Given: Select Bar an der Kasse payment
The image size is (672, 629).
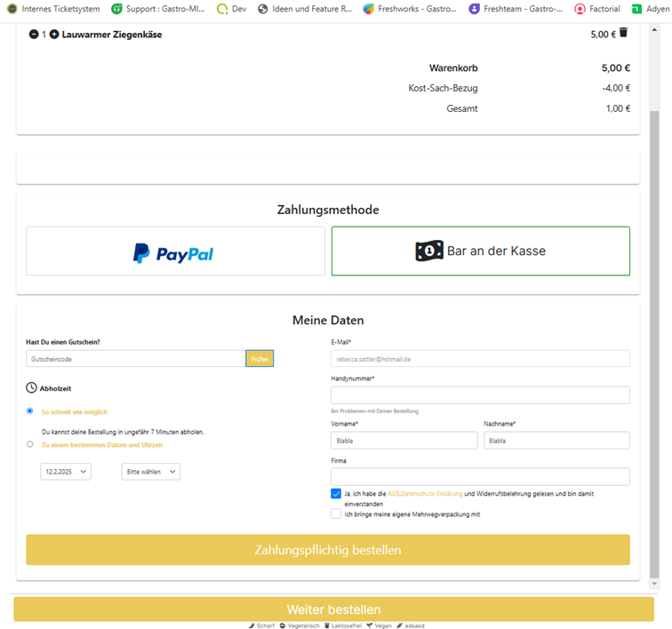Looking at the screenshot, I should (480, 251).
